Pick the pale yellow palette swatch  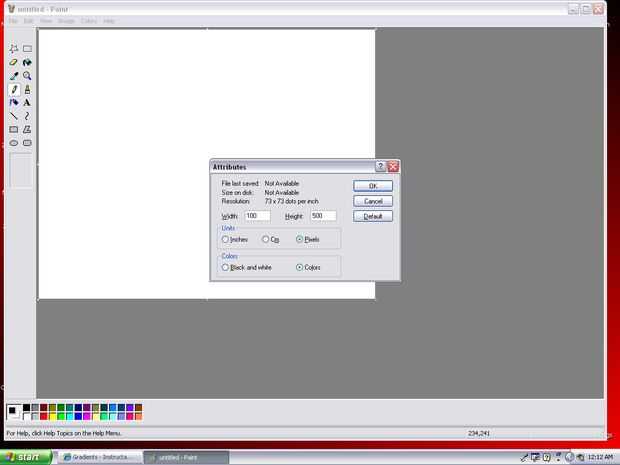(x=95, y=416)
